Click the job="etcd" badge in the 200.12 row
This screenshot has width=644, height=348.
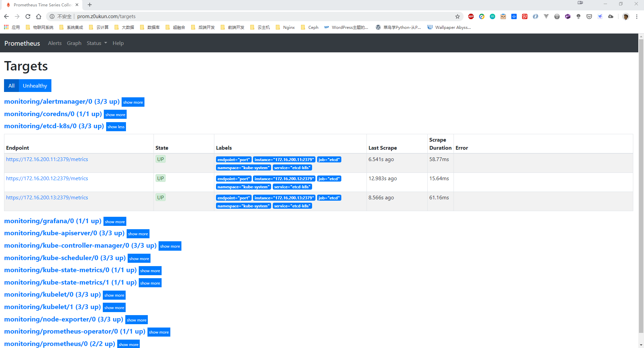point(329,179)
